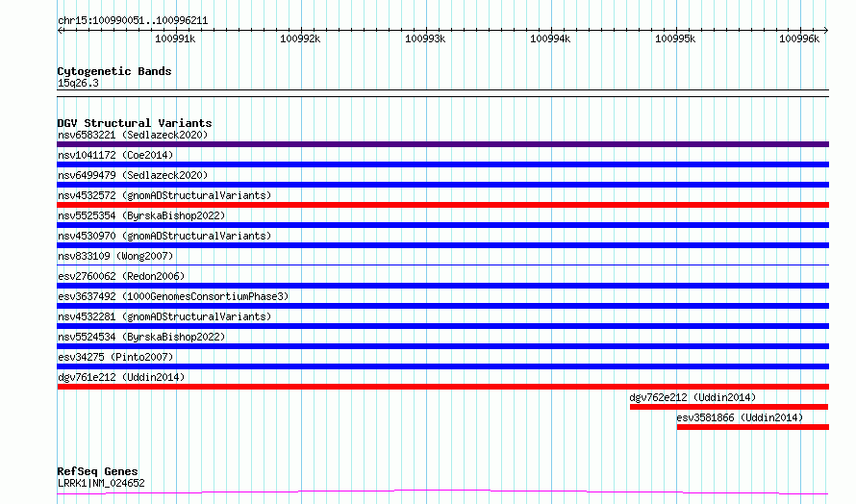The height and width of the screenshot is (504, 856).
Task: Click the DGV Structural Variants track title
Action: point(135,123)
